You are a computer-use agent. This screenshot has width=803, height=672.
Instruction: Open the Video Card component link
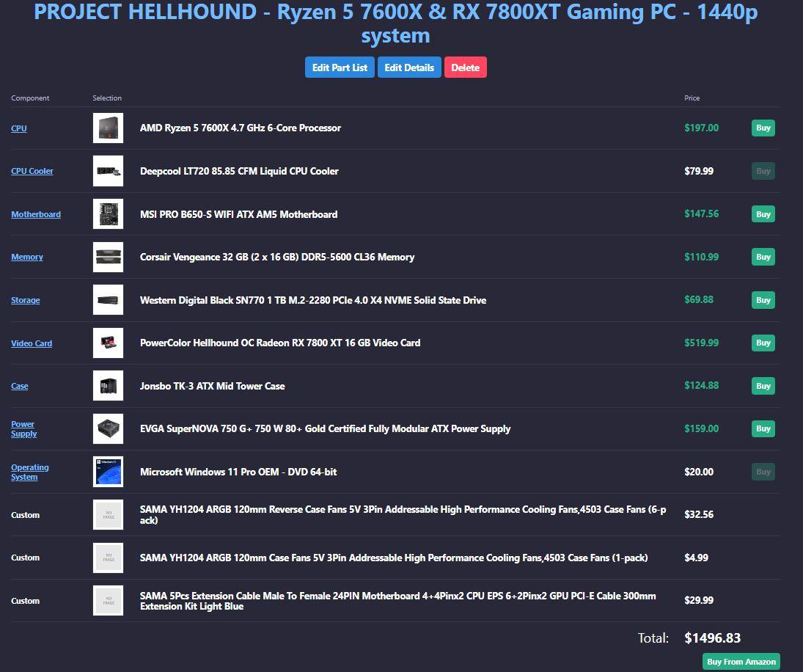(x=32, y=343)
